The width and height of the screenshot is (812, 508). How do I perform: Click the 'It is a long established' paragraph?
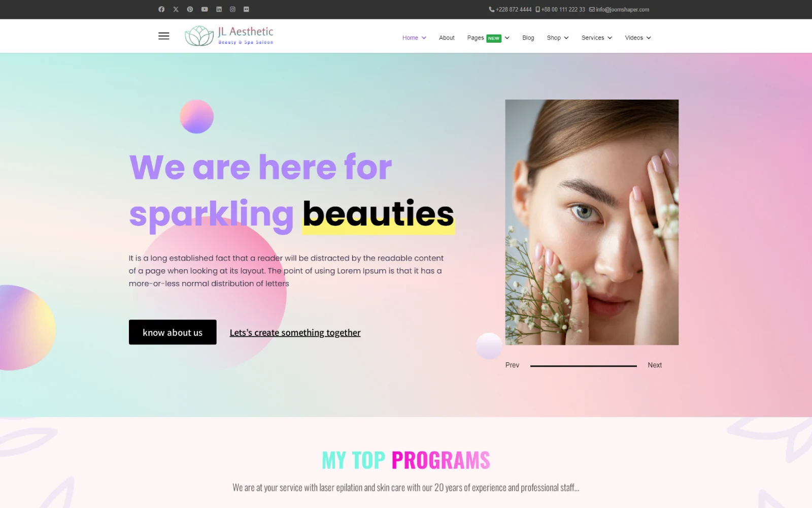286,271
